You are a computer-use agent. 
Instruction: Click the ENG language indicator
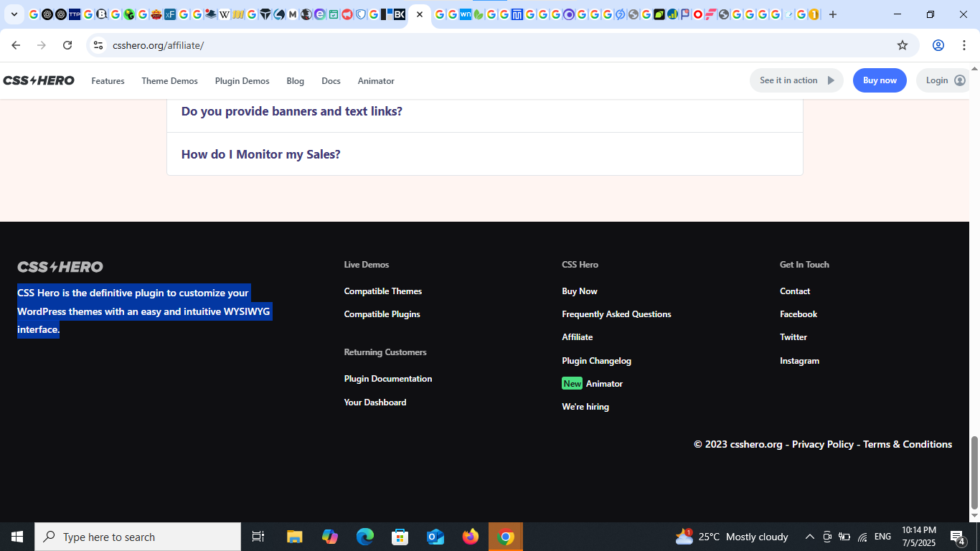(x=883, y=537)
